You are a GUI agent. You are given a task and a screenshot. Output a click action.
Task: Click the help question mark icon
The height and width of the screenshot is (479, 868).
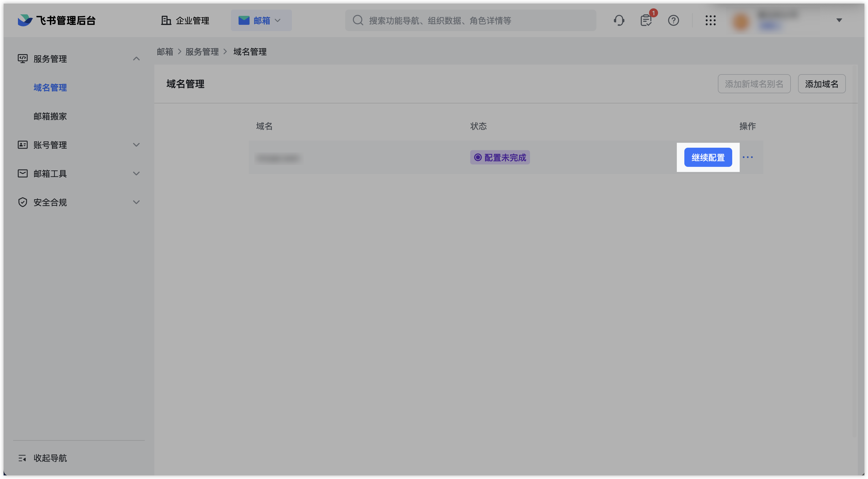click(x=673, y=21)
